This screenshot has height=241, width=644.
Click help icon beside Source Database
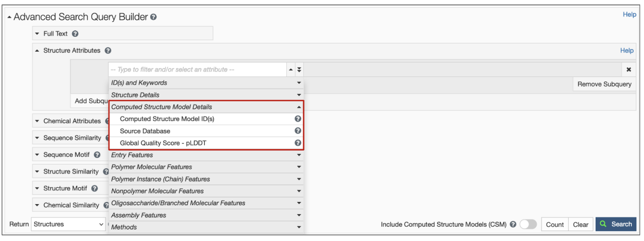[x=298, y=131]
